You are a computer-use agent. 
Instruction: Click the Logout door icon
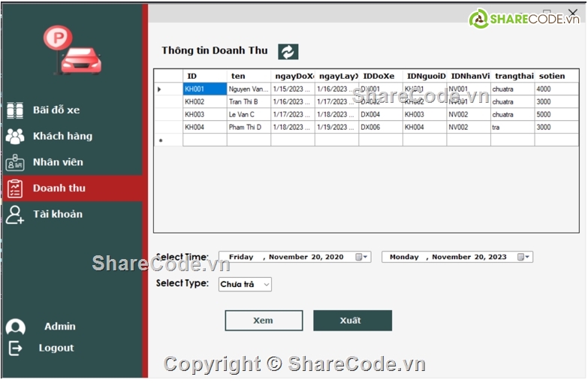16,348
